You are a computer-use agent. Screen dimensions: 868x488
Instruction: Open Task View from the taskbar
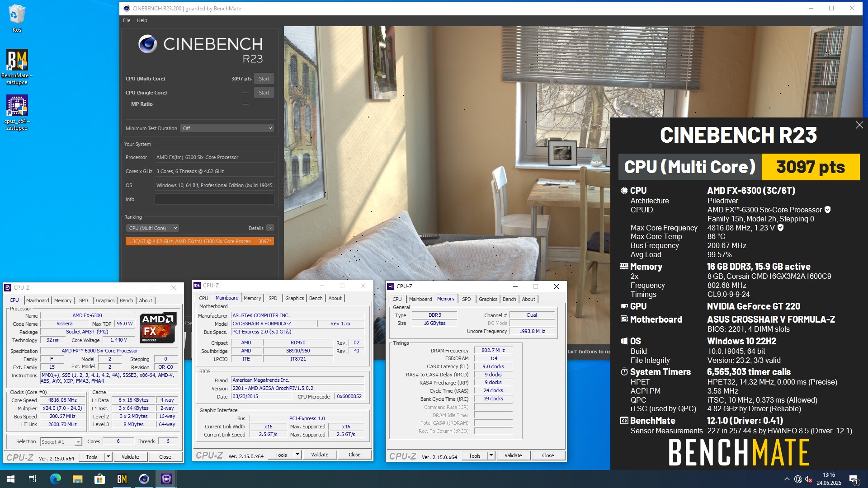(x=33, y=479)
